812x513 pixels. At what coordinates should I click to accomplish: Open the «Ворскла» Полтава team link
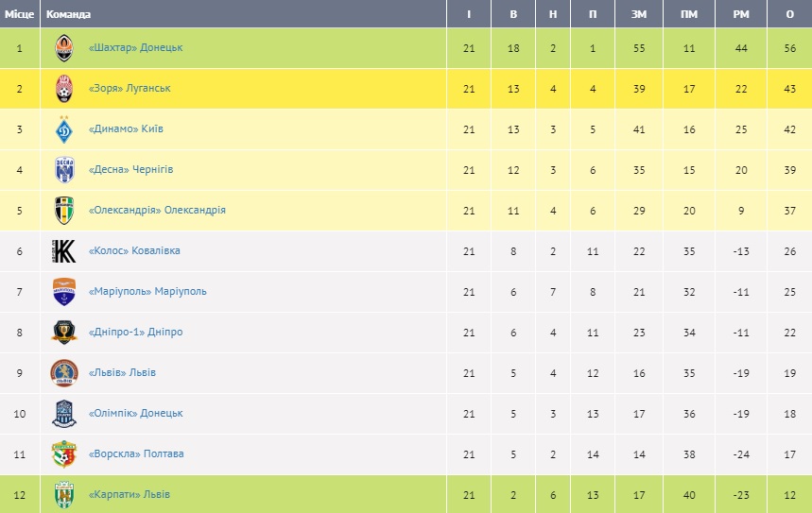coord(135,453)
